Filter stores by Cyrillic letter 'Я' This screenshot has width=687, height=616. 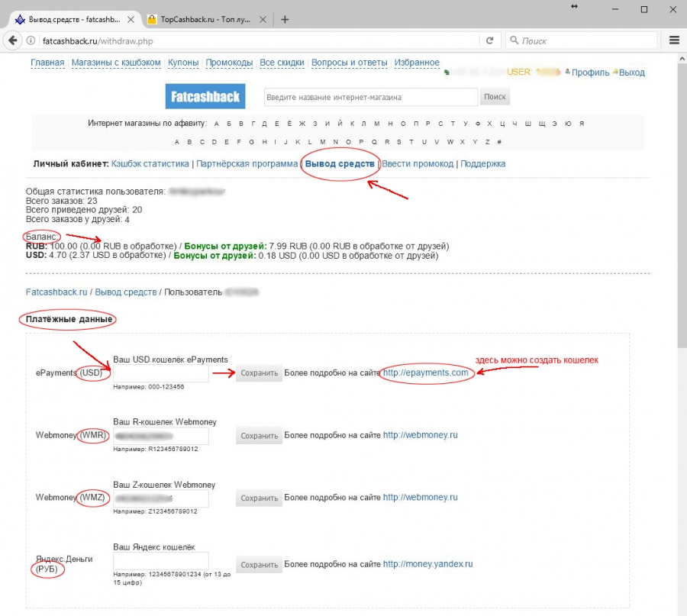pyautogui.click(x=582, y=124)
